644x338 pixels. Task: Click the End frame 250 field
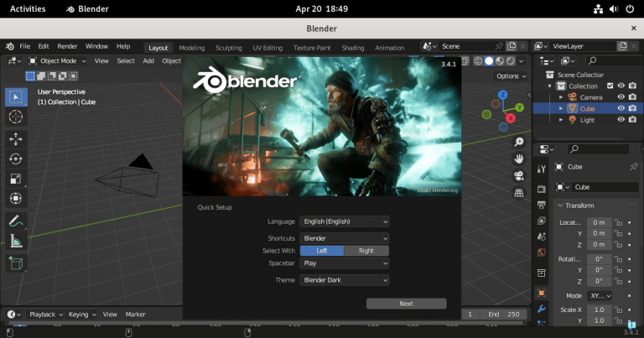tap(503, 315)
